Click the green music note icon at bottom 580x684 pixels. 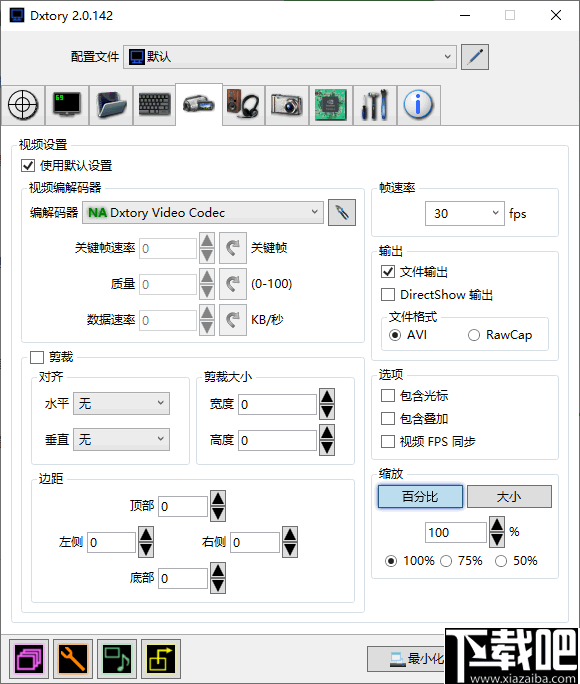coord(117,659)
